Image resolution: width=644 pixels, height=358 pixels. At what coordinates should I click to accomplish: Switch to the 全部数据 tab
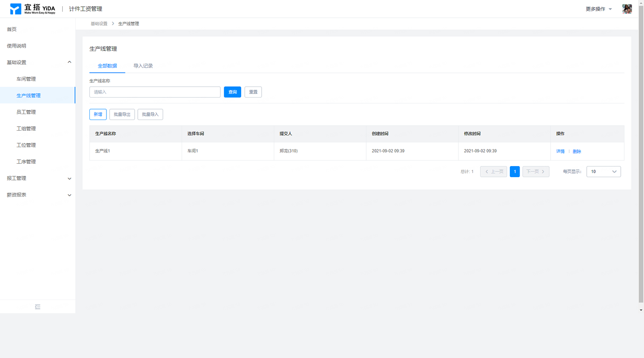[x=107, y=66]
